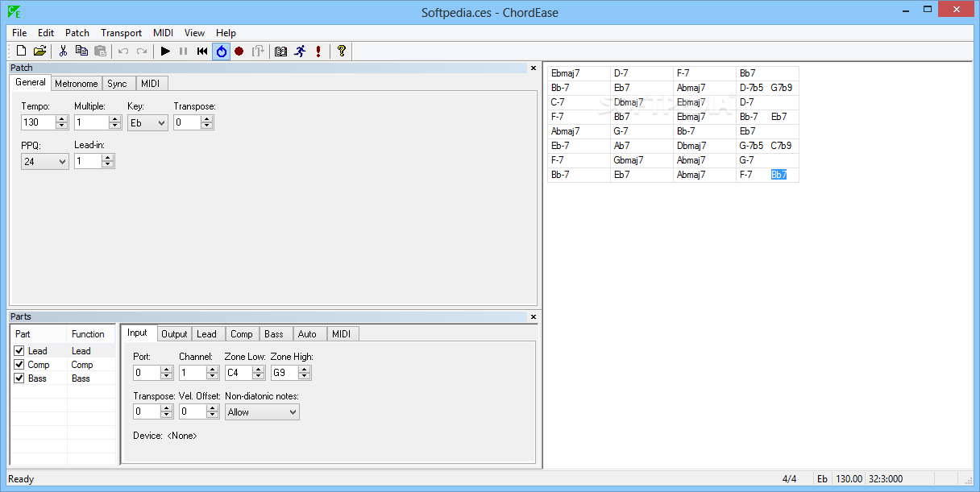Open an existing file with folder icon
This screenshot has height=492, width=980.
pyautogui.click(x=39, y=52)
